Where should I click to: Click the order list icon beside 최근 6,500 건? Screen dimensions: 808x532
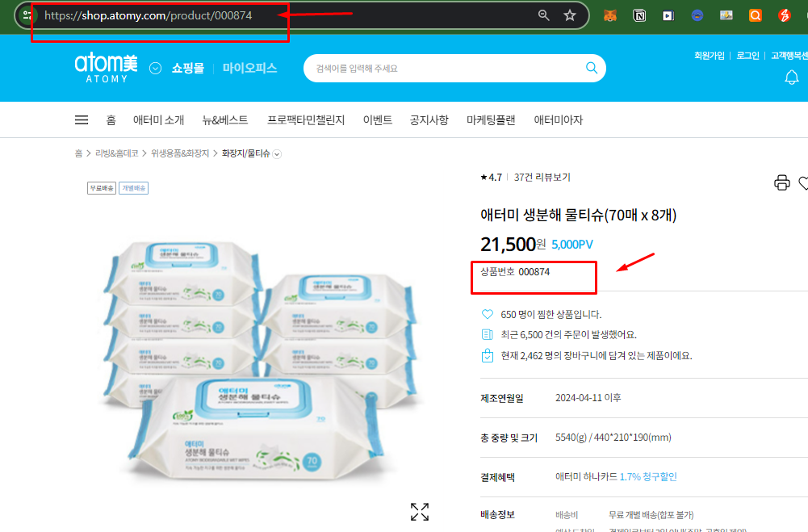(487, 334)
